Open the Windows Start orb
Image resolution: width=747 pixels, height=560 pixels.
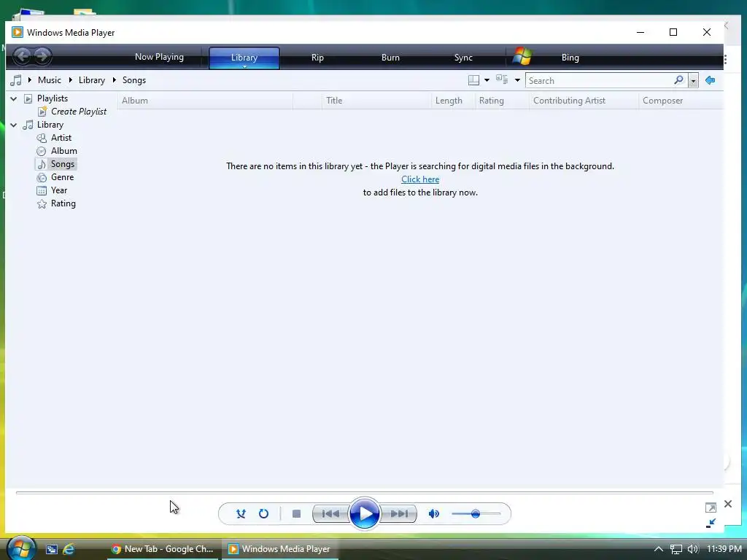(21, 548)
